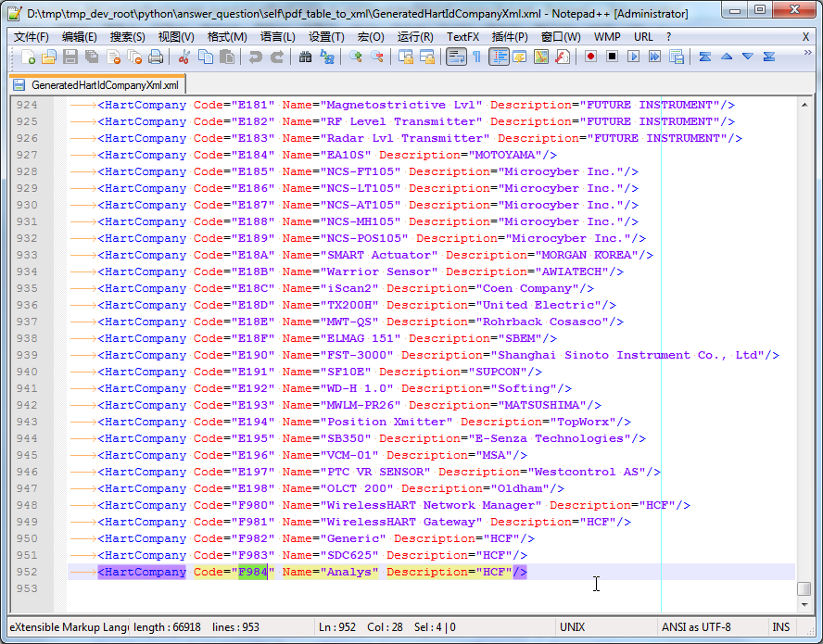The image size is (823, 644).
Task: Click the vertical scrollbar down arrow
Action: 804,604
